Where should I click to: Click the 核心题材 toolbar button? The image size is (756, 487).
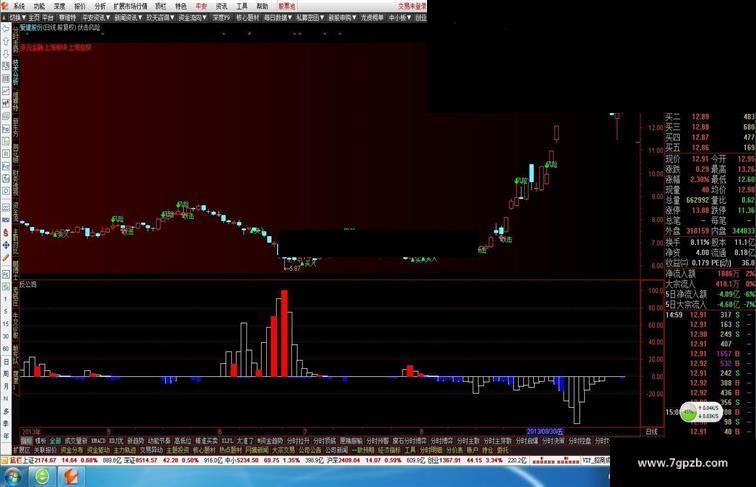[x=247, y=17]
